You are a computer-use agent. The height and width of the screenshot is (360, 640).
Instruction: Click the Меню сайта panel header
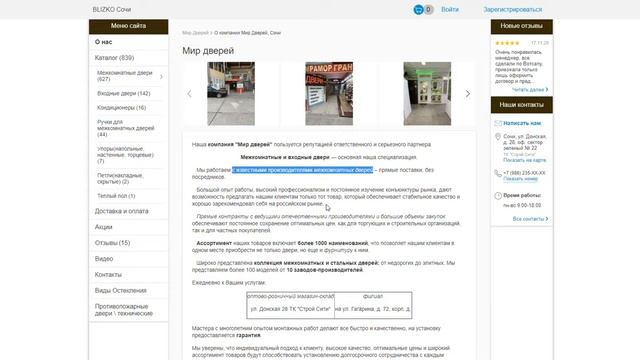pos(129,26)
